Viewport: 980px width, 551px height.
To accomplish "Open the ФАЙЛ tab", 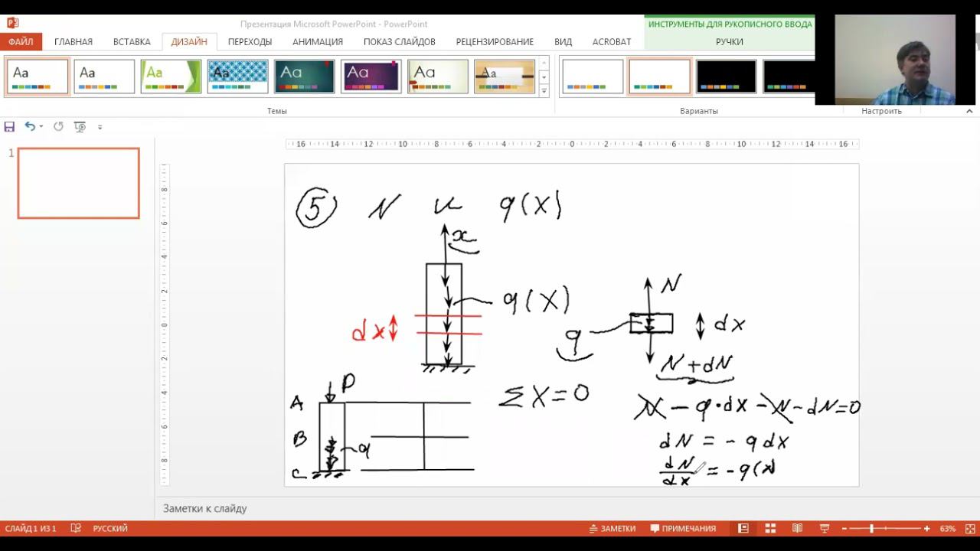I will pos(21,42).
